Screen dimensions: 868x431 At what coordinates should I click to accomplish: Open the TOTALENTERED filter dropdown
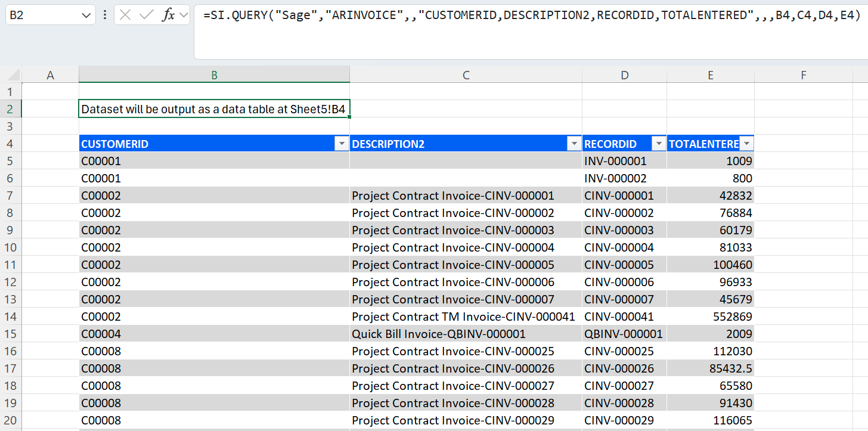(x=746, y=144)
